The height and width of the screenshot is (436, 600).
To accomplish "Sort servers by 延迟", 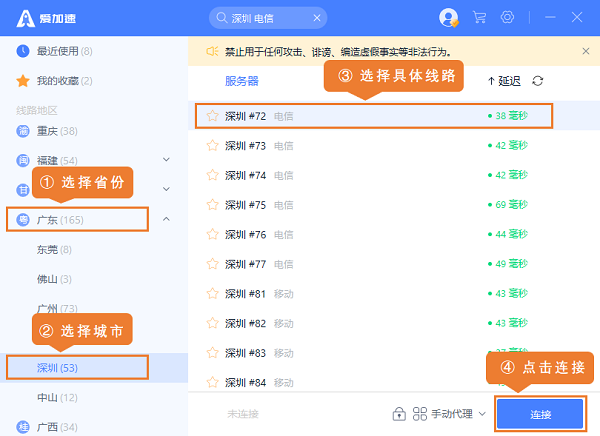I will pyautogui.click(x=504, y=81).
